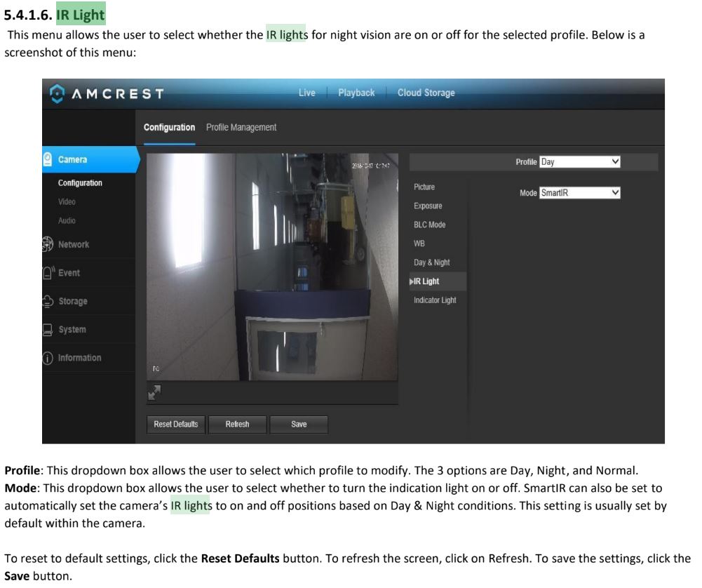702x588 pixels.
Task: Open the Profile dropdown showing Day
Action: (580, 161)
